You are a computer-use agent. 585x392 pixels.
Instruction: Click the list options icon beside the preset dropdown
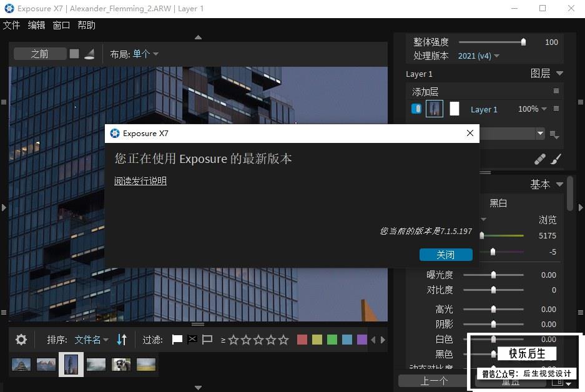(x=554, y=134)
